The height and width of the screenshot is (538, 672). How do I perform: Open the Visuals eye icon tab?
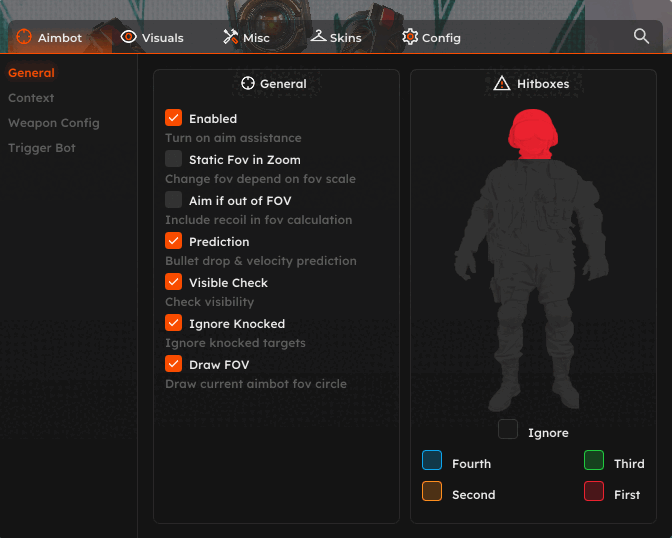click(128, 37)
